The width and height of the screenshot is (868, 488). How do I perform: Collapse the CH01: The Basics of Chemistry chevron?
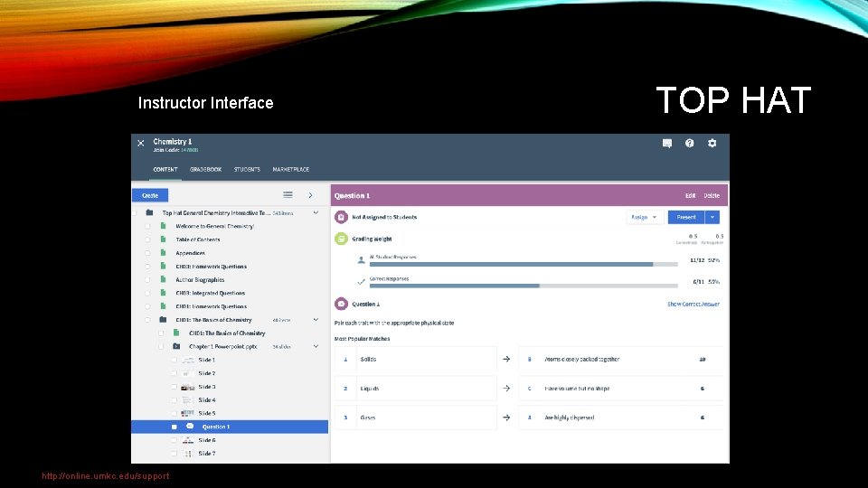(x=316, y=320)
